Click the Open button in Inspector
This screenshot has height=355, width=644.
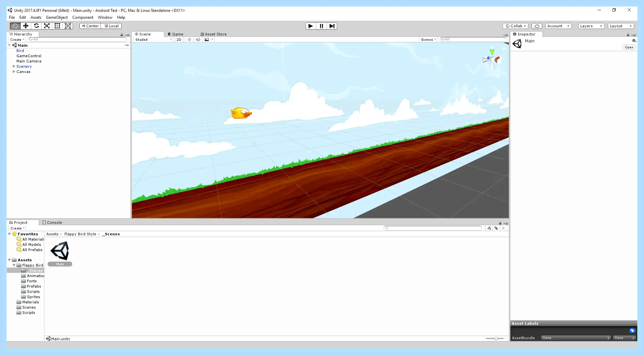tap(629, 47)
